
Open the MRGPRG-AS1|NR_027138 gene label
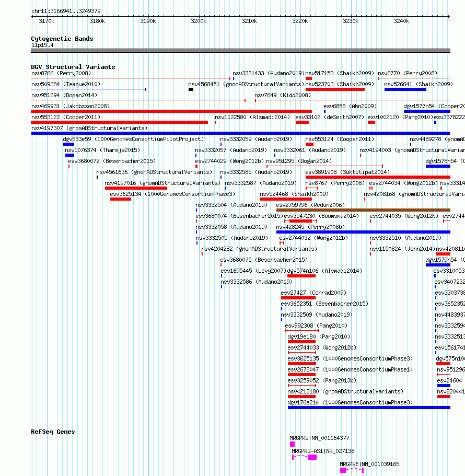click(323, 451)
